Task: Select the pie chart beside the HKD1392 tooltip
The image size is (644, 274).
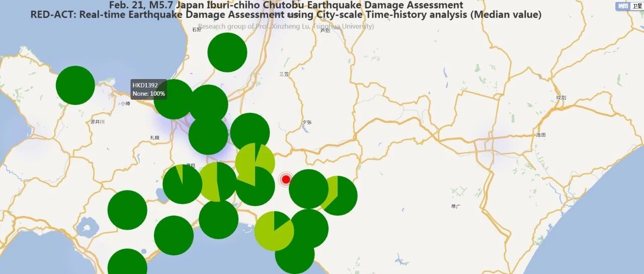Action: 173,99
